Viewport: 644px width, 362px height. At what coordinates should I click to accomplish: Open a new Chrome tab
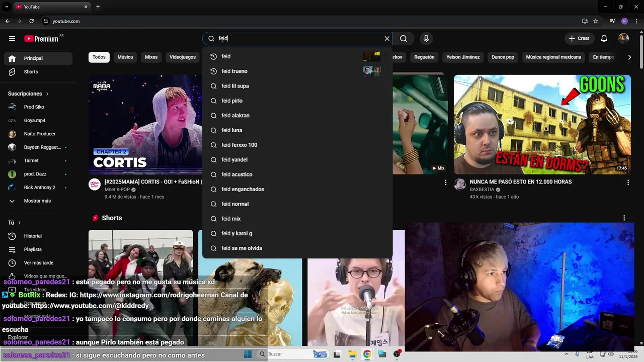tap(98, 7)
